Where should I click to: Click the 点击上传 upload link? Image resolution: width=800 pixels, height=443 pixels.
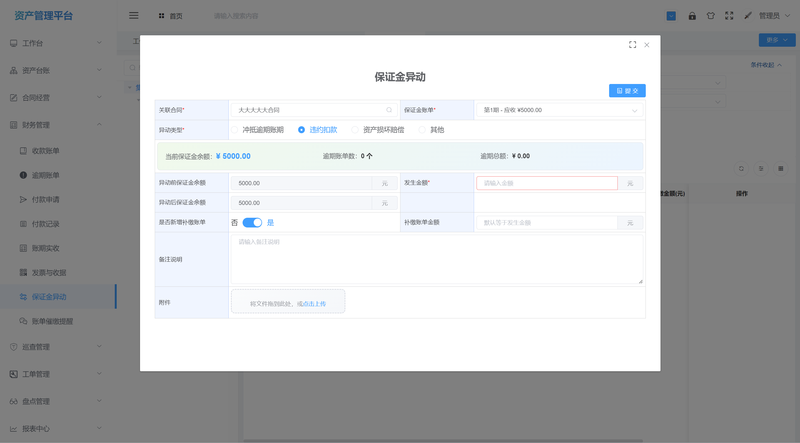coord(314,304)
